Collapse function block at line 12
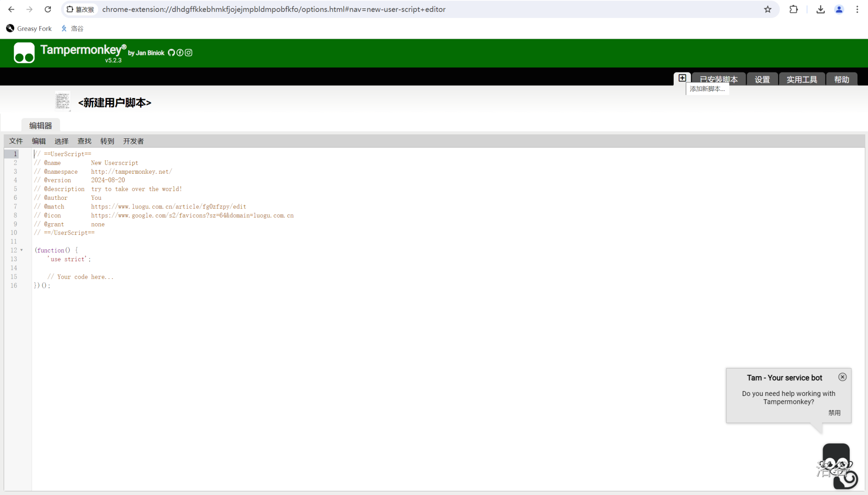Image resolution: width=868 pixels, height=495 pixels. 22,250
